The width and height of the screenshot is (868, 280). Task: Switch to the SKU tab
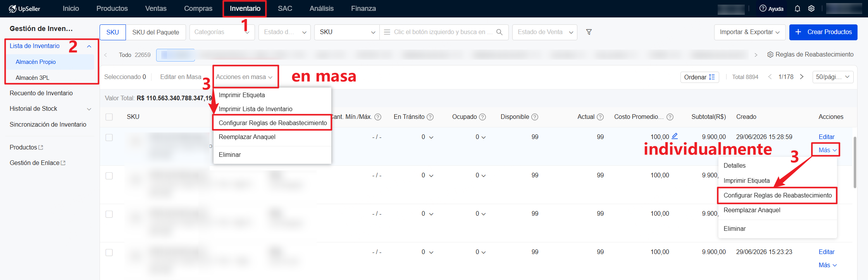point(113,32)
